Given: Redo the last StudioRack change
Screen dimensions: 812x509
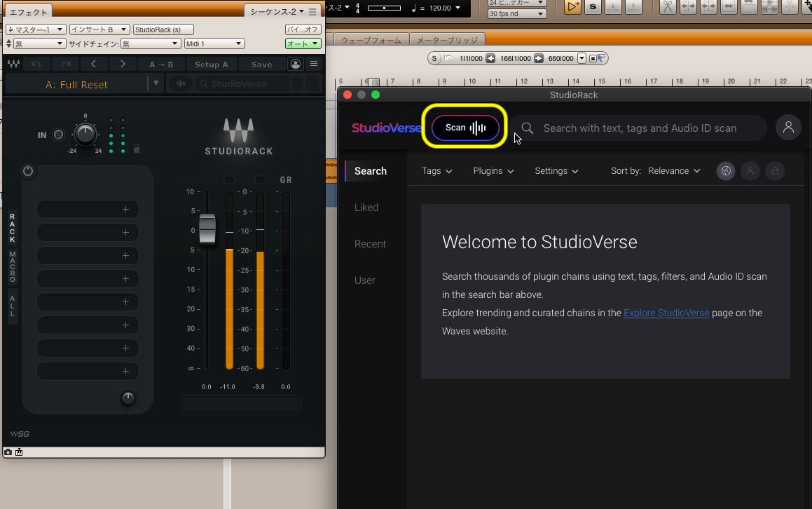Looking at the screenshot, I should pyautogui.click(x=66, y=65).
